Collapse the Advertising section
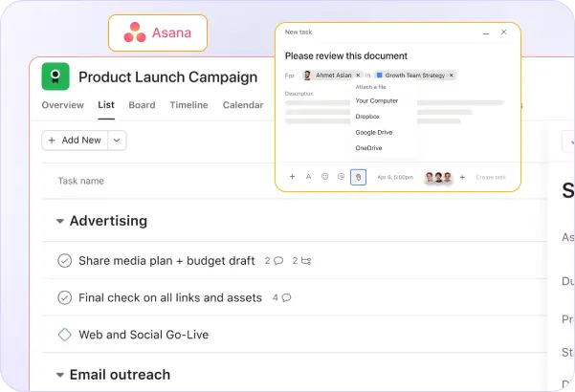Image resolution: width=575 pixels, height=392 pixels. point(59,221)
